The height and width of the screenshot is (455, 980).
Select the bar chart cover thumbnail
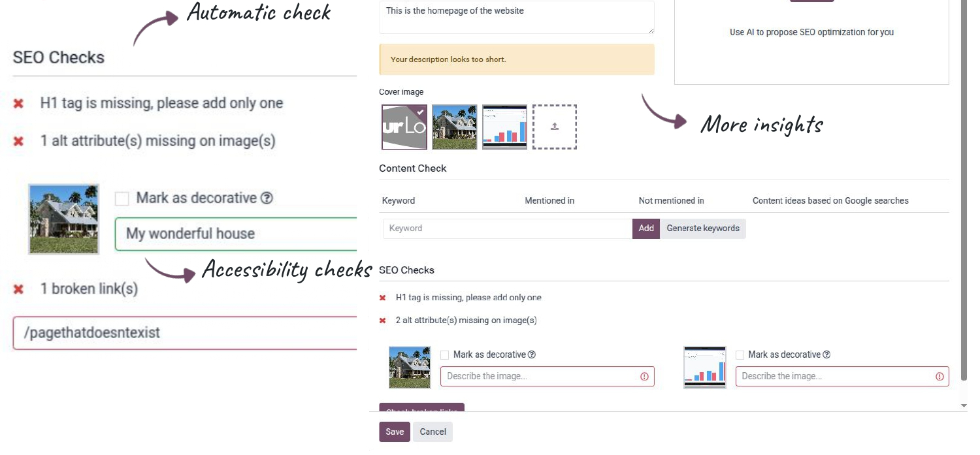tap(504, 126)
